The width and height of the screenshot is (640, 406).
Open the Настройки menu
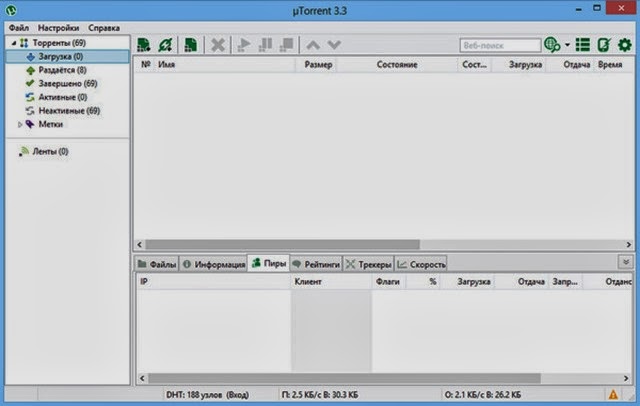point(58,28)
